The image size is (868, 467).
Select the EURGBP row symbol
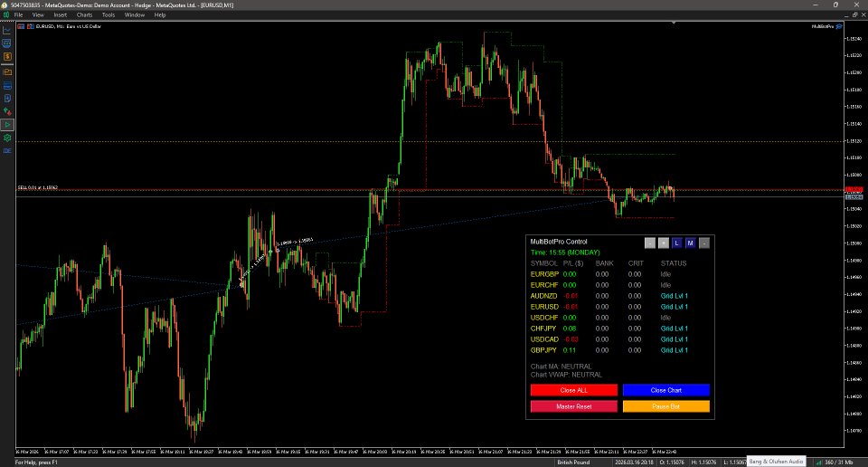click(544, 274)
